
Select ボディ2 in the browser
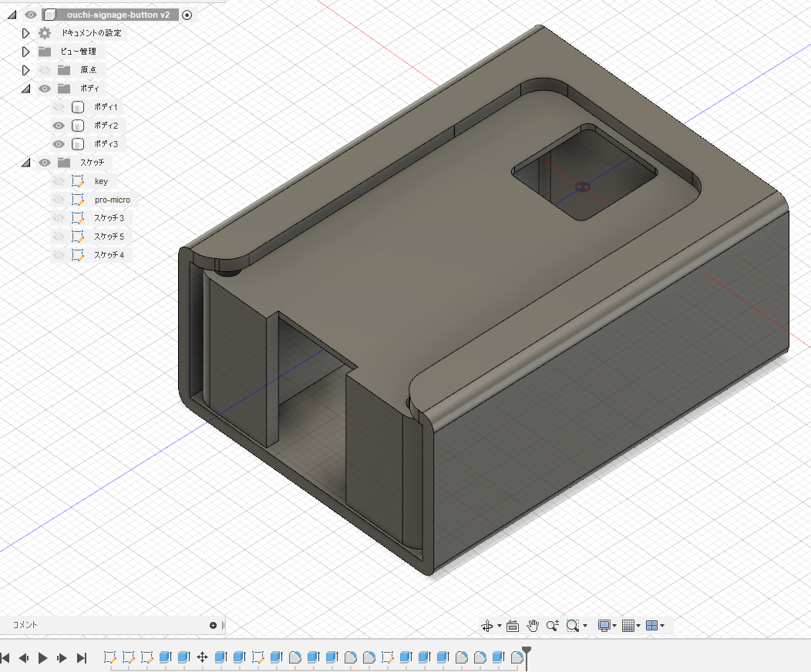tap(106, 126)
